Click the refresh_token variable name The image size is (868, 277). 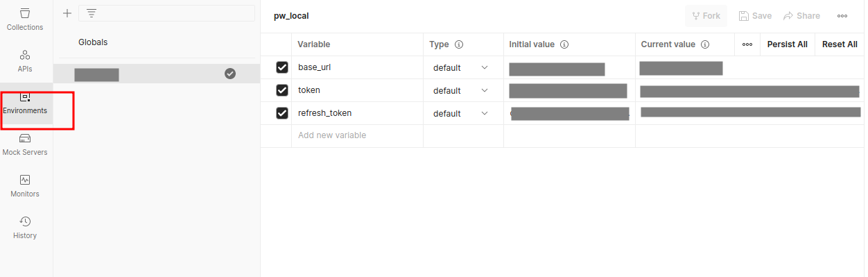click(324, 113)
